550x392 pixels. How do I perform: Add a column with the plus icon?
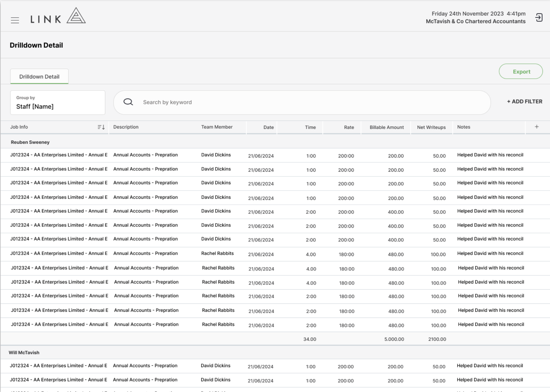click(x=537, y=127)
